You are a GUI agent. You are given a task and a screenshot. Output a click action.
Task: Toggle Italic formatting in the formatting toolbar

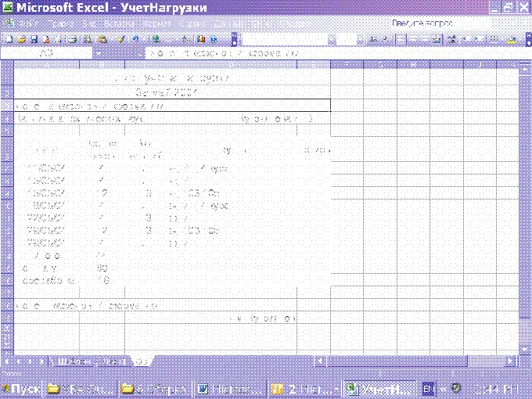[x=386, y=40]
